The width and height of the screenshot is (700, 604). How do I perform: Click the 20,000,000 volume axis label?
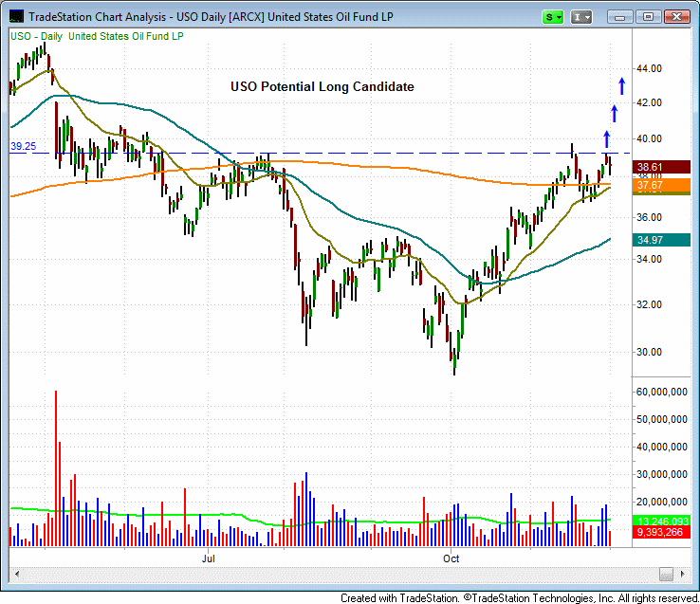pos(662,502)
